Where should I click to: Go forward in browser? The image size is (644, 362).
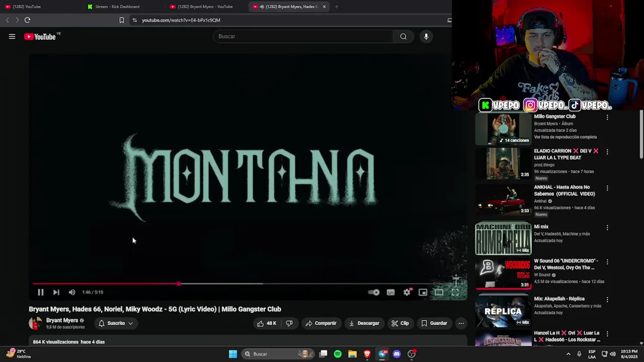coord(17,20)
